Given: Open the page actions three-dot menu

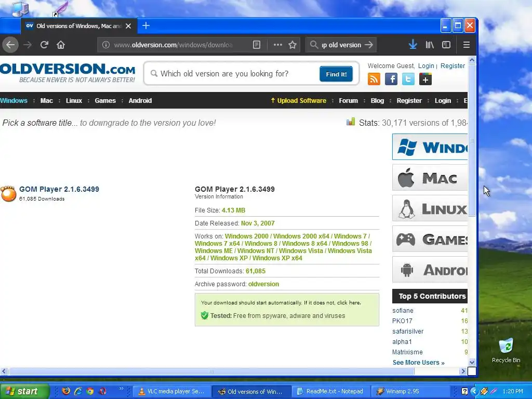Looking at the screenshot, I should pyautogui.click(x=278, y=45).
